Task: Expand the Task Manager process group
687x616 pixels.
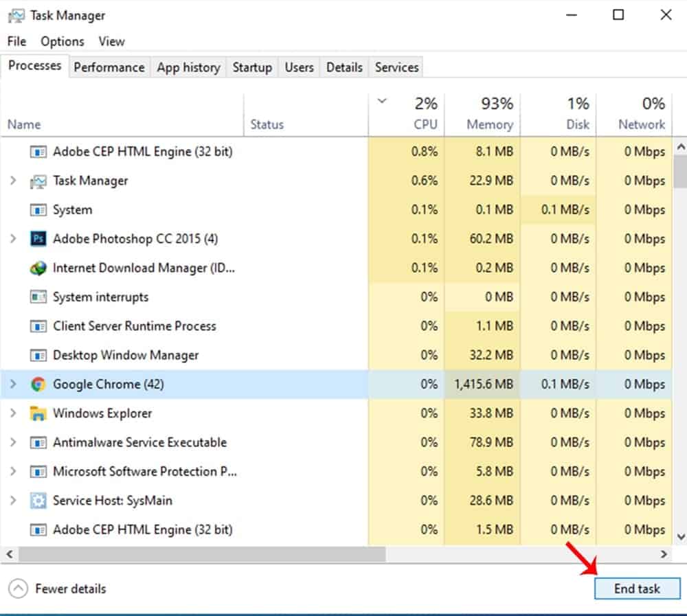Action: coord(13,181)
